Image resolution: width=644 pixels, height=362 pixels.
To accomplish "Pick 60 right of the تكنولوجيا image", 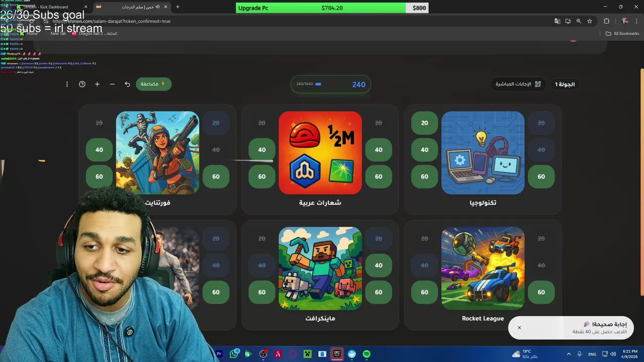I will tap(541, 176).
